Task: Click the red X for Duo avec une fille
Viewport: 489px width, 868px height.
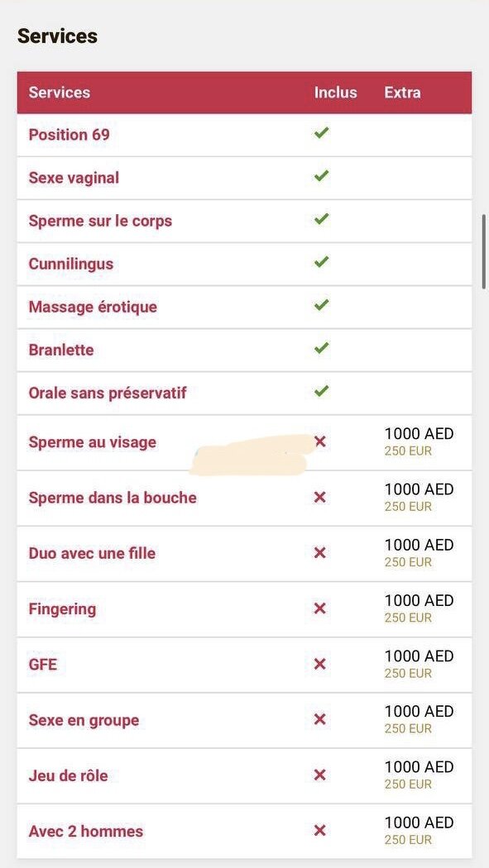Action: (319, 552)
